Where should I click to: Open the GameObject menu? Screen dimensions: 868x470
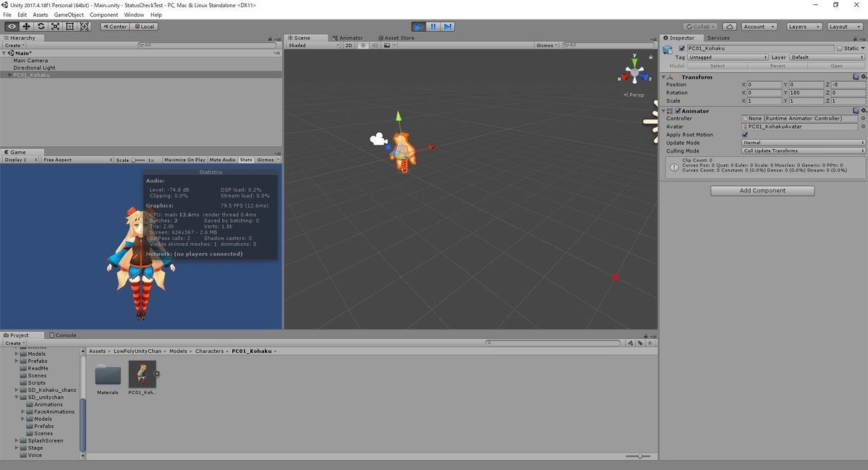pos(69,14)
